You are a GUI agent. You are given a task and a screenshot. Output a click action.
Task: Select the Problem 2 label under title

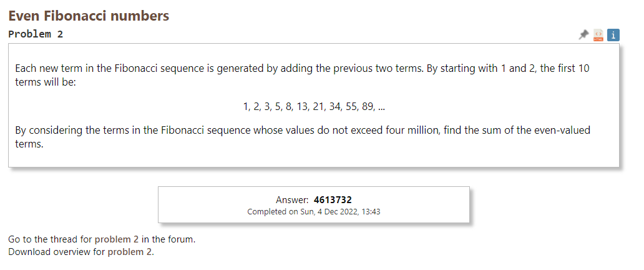36,34
